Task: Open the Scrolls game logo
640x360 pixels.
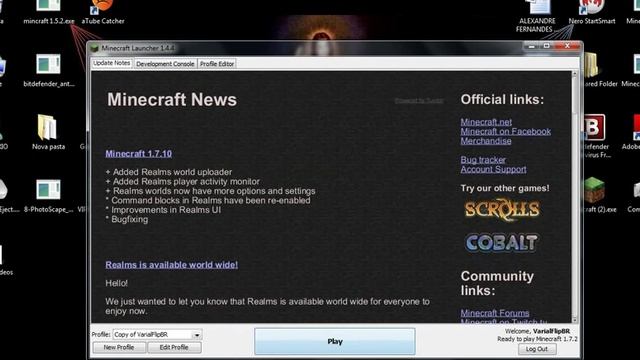Action: pyautogui.click(x=502, y=209)
